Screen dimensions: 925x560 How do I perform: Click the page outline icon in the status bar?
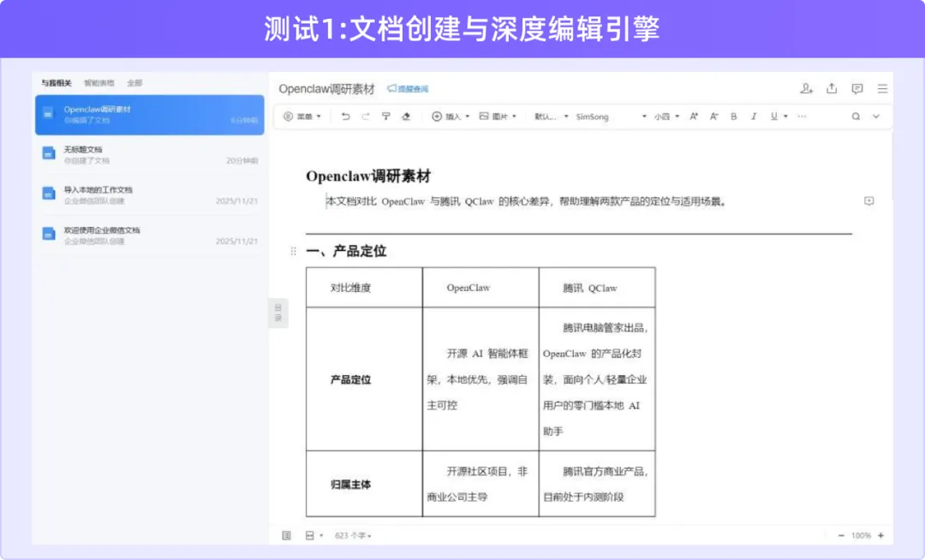click(287, 535)
